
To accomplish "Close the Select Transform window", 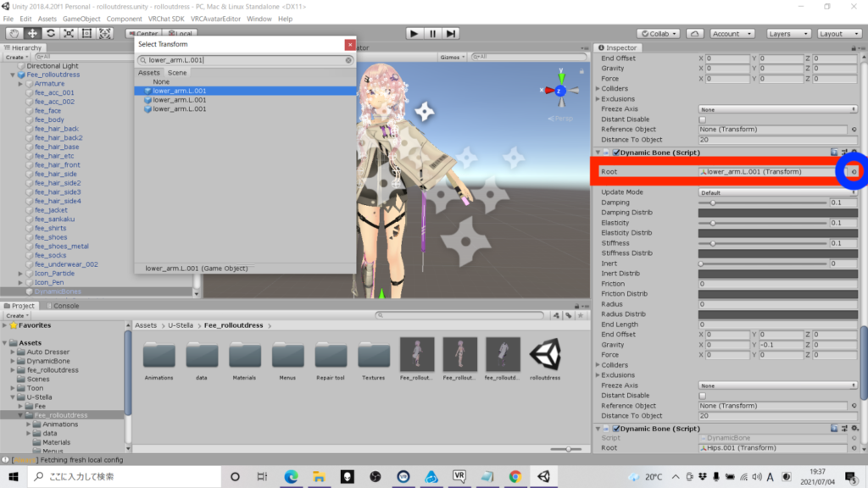I will pos(350,45).
